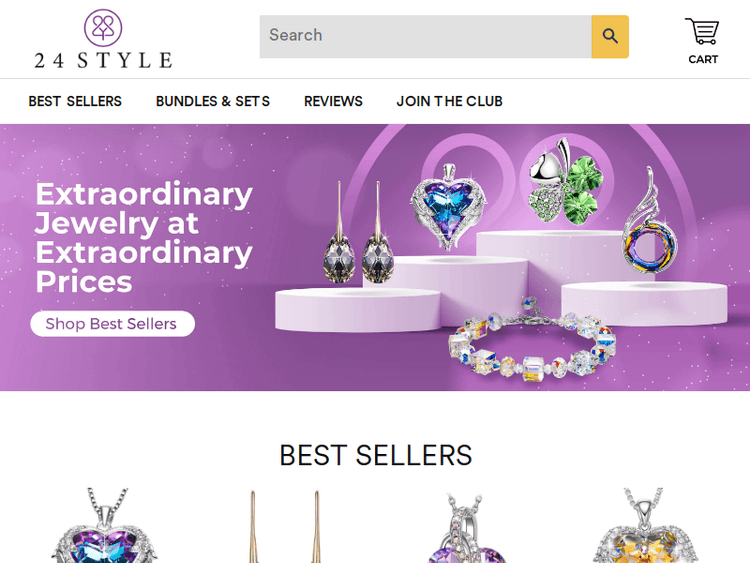This screenshot has width=750, height=563.
Task: Open the gold drop earrings best seller
Action: pos(284,526)
